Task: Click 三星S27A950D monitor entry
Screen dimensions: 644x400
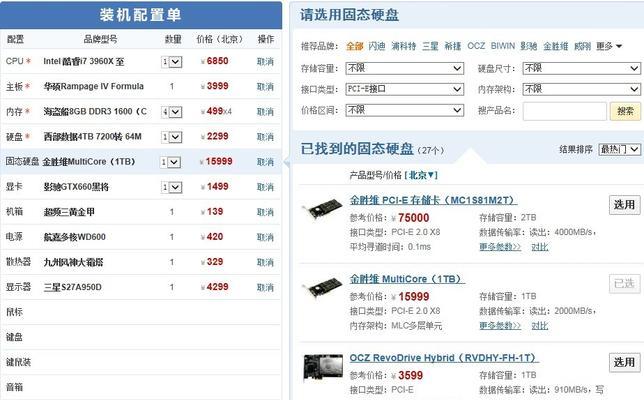Action: click(x=72, y=287)
